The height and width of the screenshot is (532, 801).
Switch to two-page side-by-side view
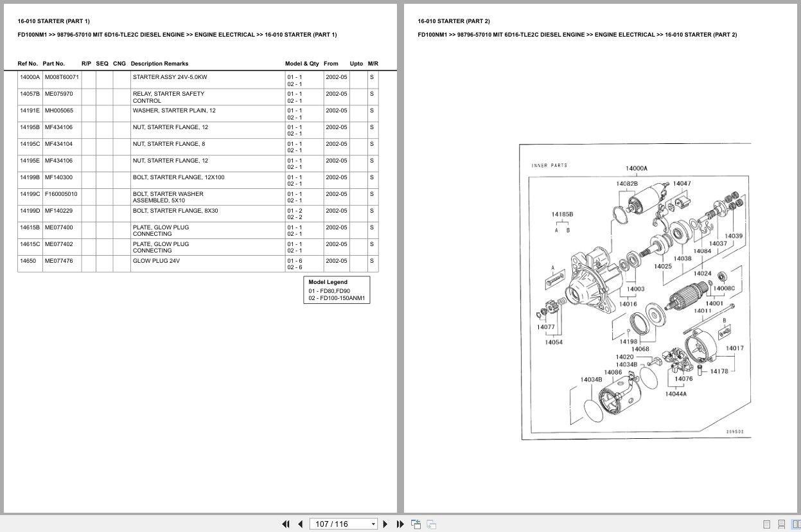click(796, 524)
